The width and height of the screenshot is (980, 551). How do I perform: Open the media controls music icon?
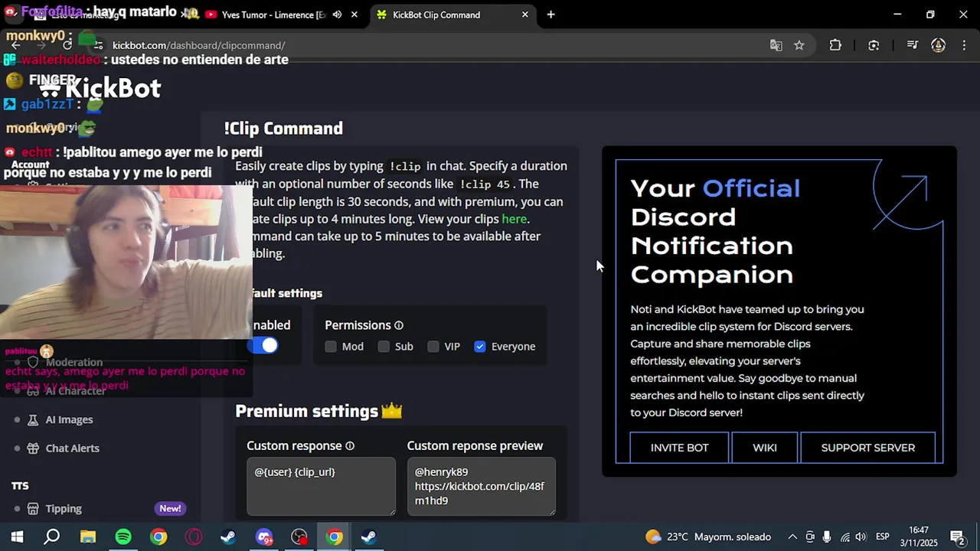coord(912,45)
